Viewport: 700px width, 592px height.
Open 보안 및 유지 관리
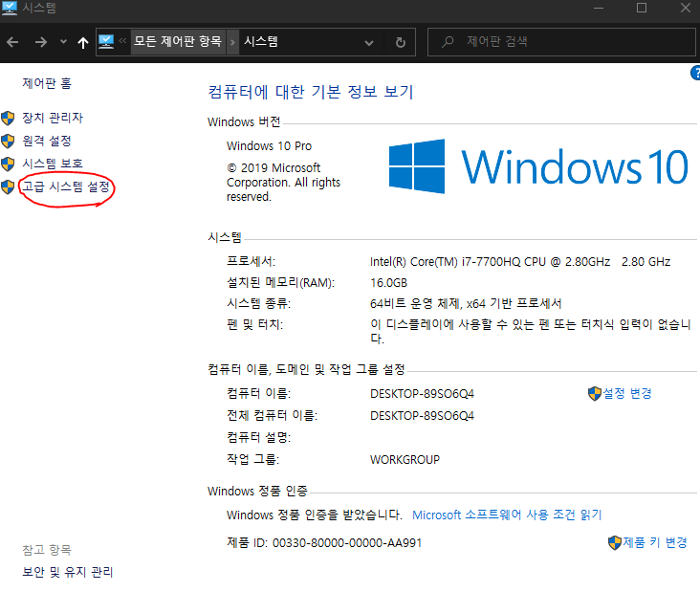click(68, 572)
